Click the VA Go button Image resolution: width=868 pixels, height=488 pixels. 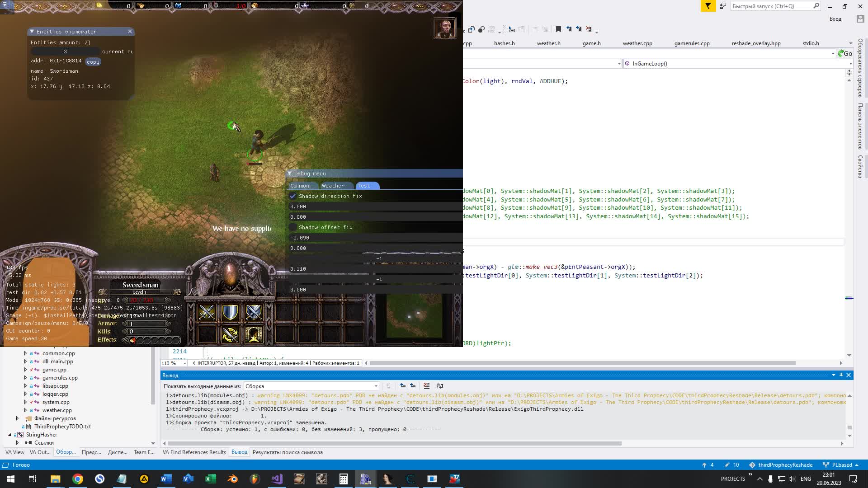pyautogui.click(x=845, y=53)
